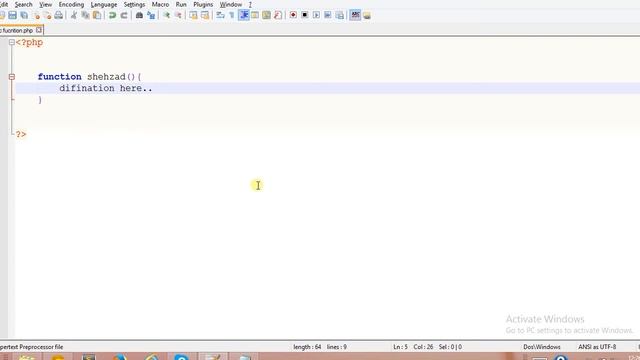Click the 'shehzad()' function name
Image resolution: width=640 pixels, height=360 pixels.
tap(111, 77)
